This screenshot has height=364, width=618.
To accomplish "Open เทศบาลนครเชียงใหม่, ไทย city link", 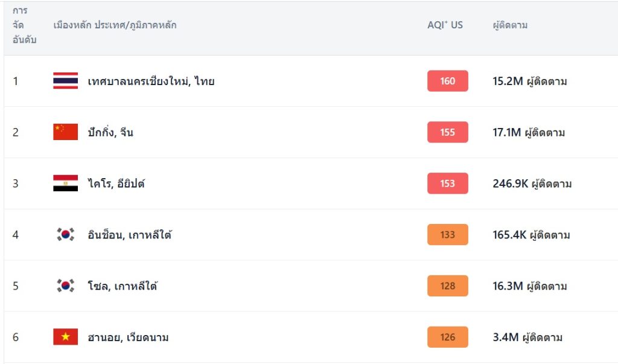I will click(x=151, y=81).
